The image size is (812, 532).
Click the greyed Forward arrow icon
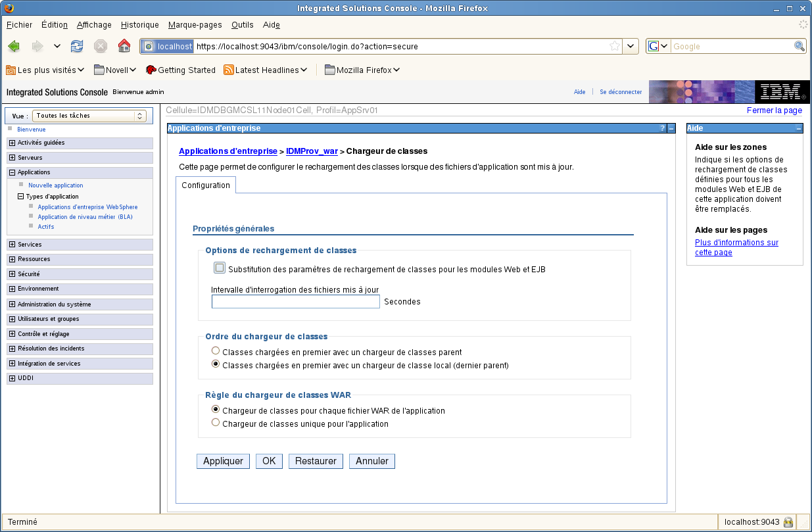(37, 46)
